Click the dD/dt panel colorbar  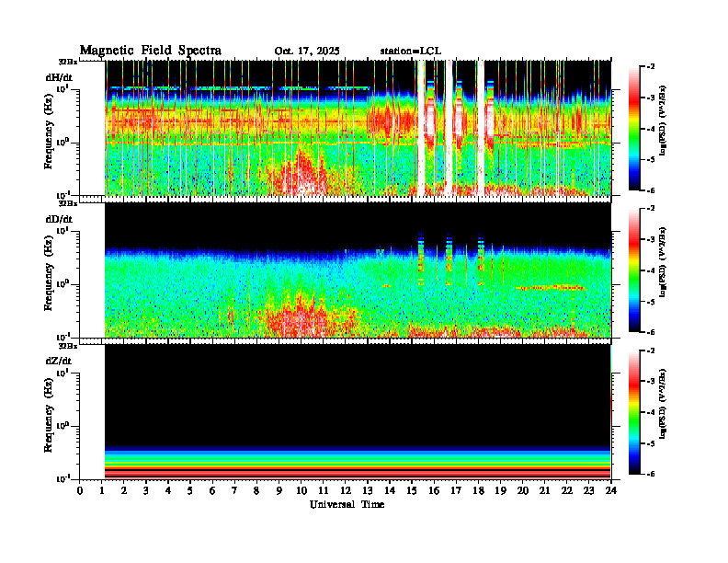(634, 270)
